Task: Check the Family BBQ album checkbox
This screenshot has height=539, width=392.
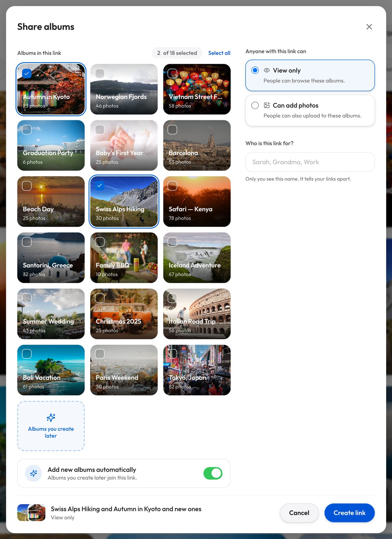Action: (x=100, y=242)
